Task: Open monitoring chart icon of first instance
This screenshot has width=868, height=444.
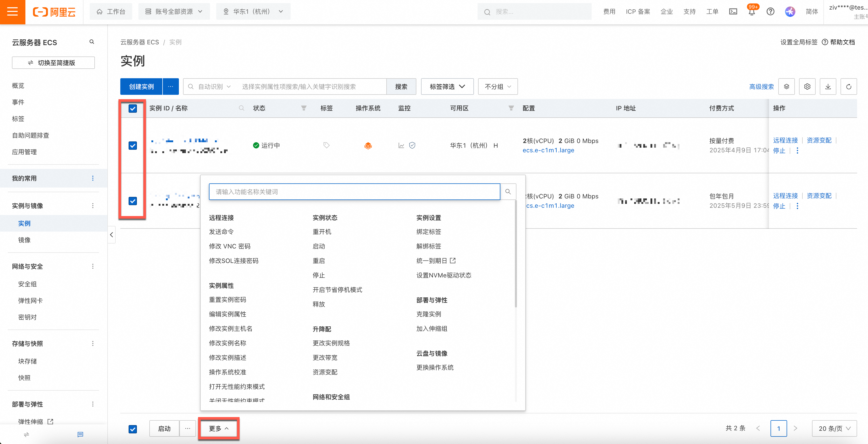Action: point(401,145)
